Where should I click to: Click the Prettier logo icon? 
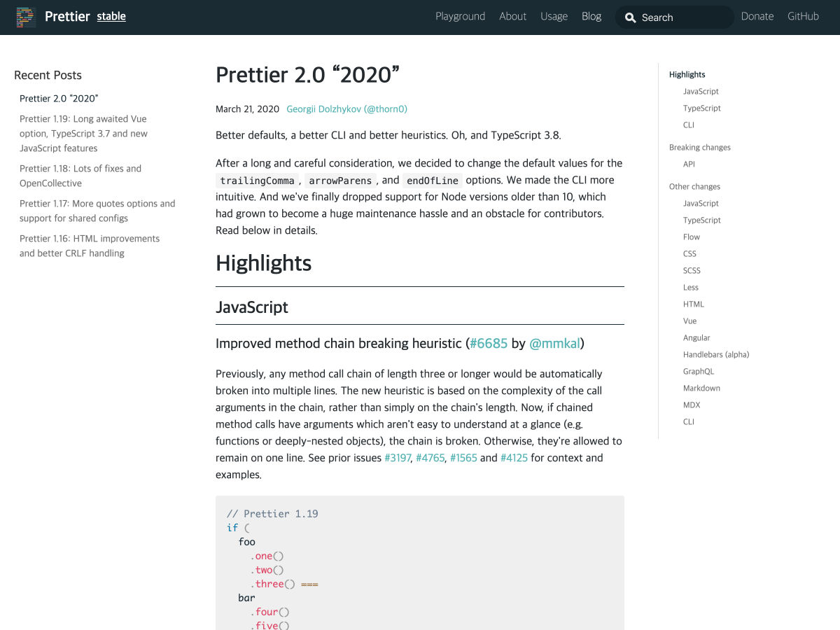[26, 17]
